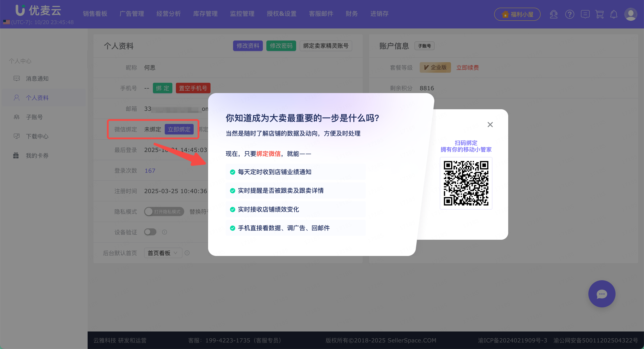Click the WeChat binding QR code image

pos(466,183)
